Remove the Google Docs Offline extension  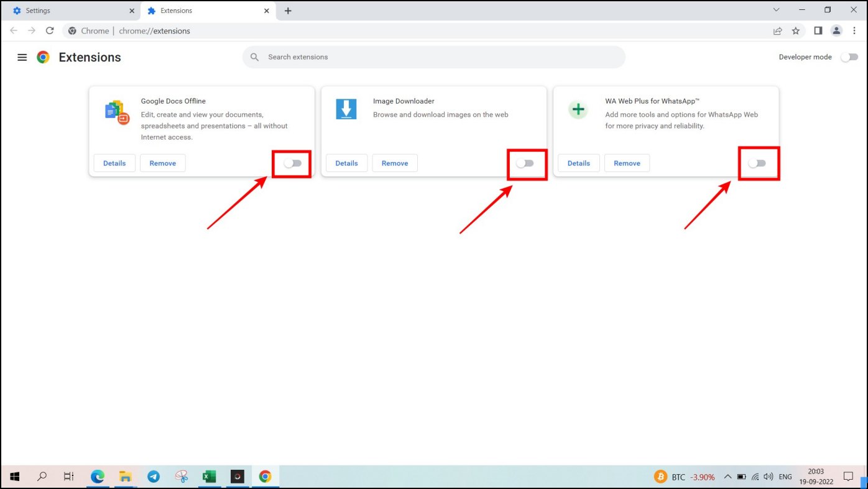[163, 163]
